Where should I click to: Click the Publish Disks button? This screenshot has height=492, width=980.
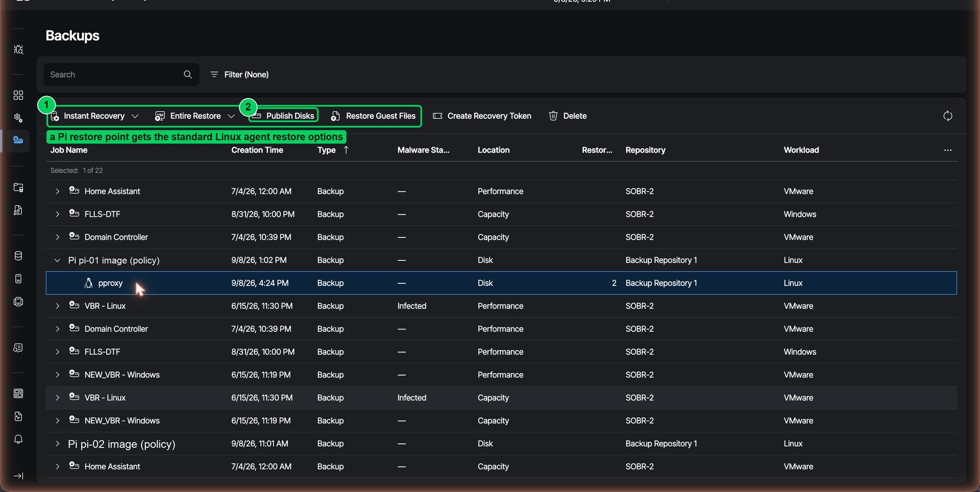point(284,116)
